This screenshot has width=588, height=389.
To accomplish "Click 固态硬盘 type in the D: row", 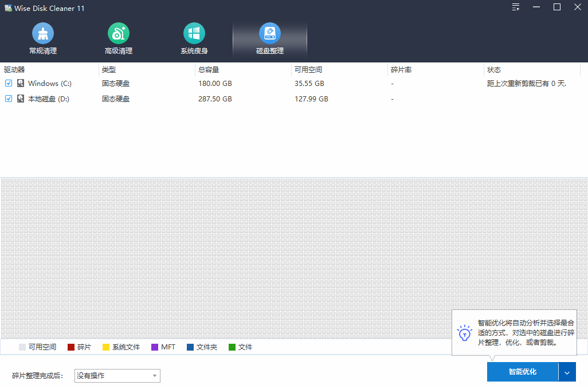I will click(x=116, y=99).
